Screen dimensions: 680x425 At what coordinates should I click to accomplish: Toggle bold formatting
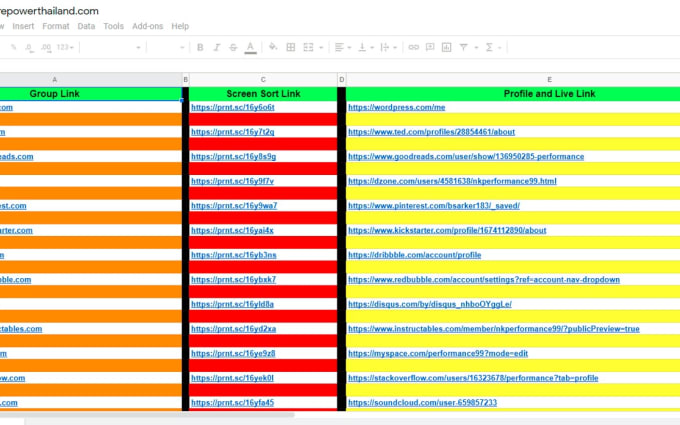pyautogui.click(x=200, y=47)
